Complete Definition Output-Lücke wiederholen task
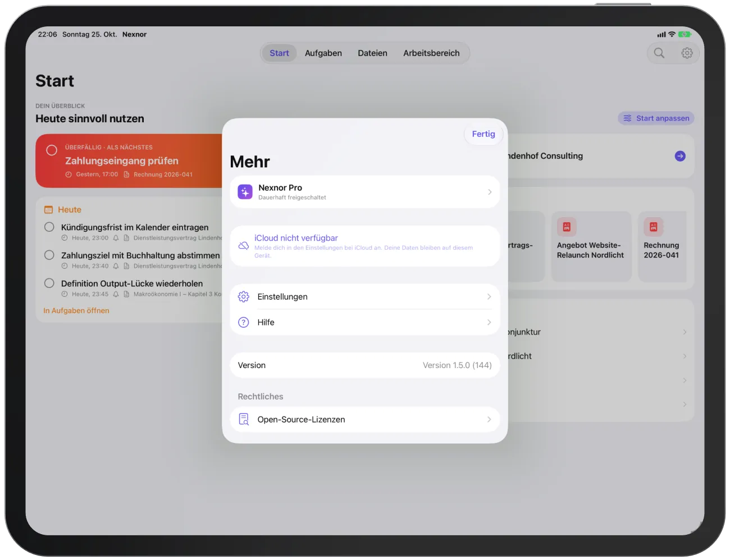Viewport: 730px width, 560px height. tap(49, 283)
